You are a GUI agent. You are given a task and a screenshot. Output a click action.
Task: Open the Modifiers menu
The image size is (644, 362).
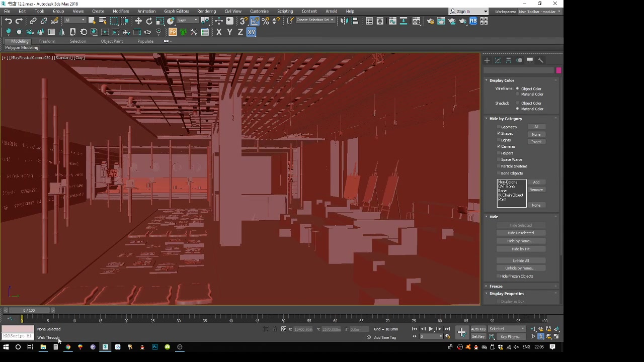click(x=121, y=11)
